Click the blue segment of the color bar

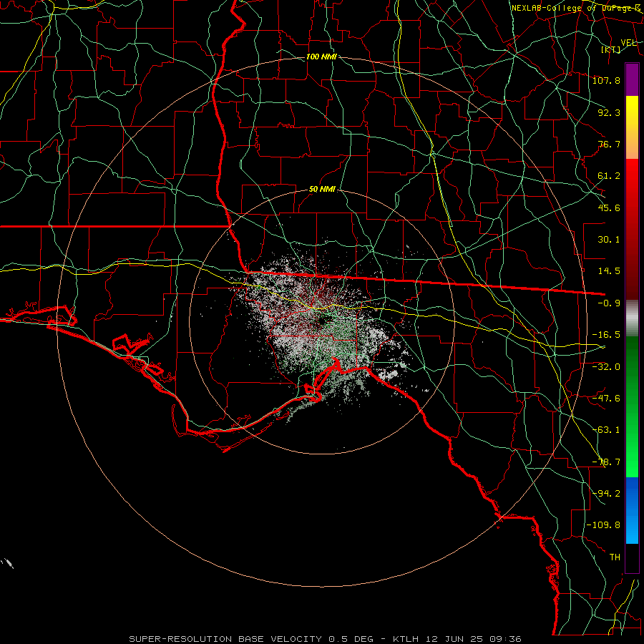coord(632,510)
